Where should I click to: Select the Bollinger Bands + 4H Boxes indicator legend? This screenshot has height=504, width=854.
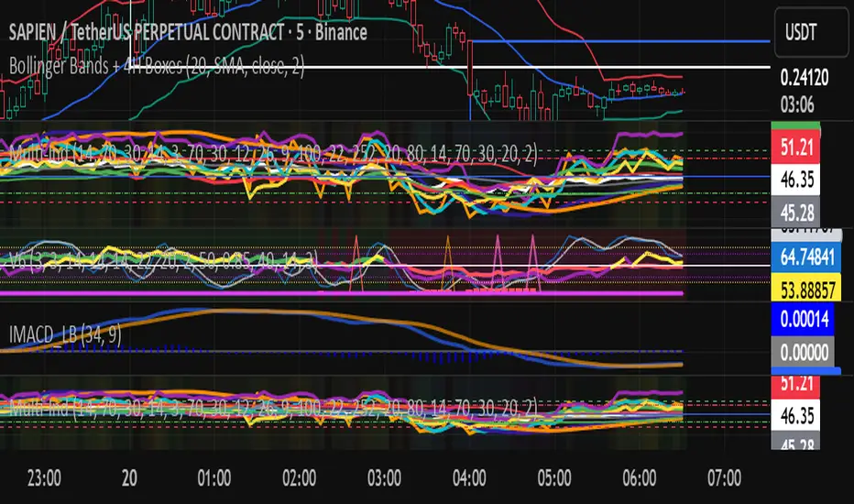click(157, 67)
